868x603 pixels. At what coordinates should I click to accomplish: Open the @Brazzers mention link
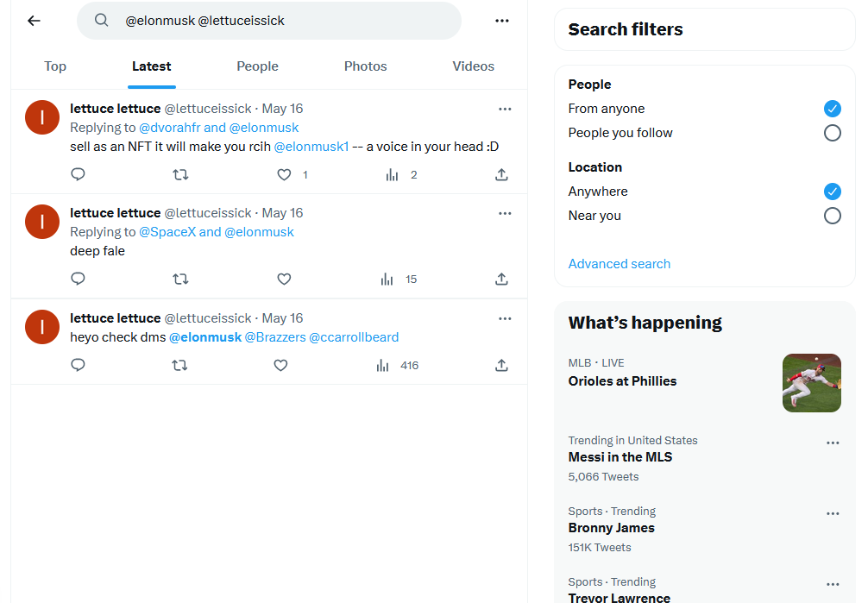275,337
